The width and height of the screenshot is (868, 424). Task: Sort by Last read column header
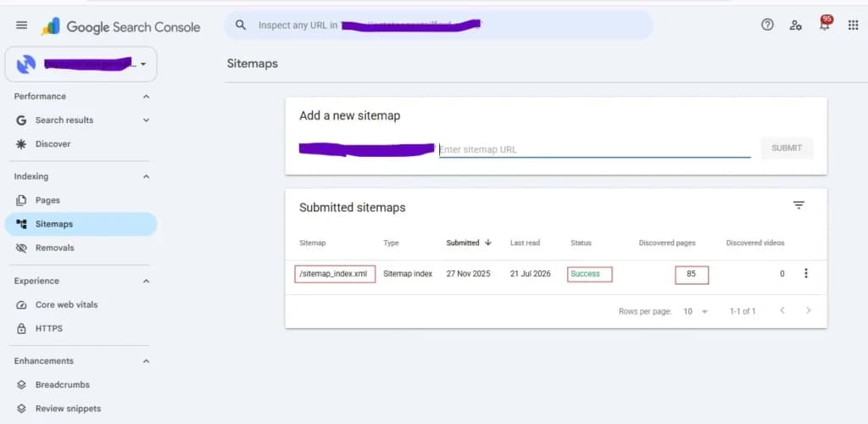525,243
